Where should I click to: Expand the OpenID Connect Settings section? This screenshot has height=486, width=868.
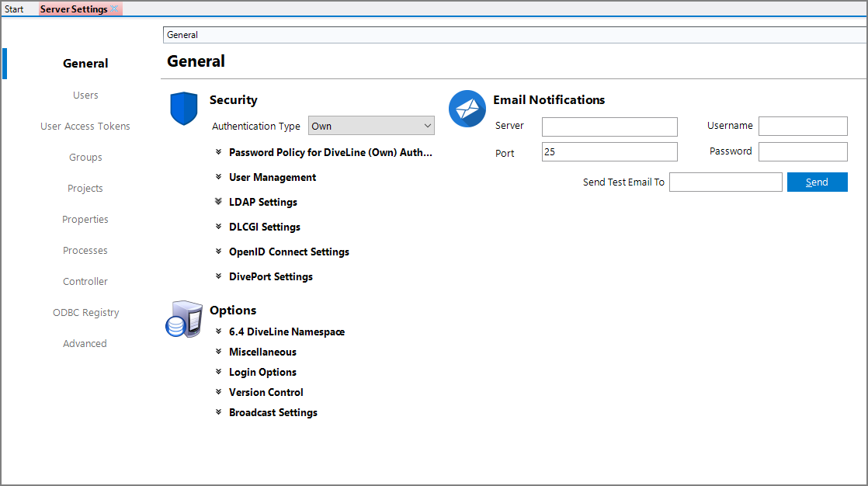pyautogui.click(x=289, y=251)
